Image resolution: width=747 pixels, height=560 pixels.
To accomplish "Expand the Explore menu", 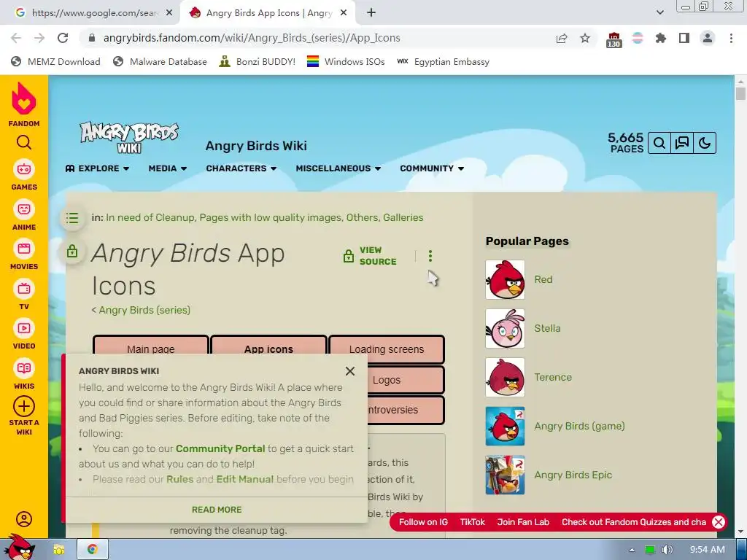I will 97,168.
